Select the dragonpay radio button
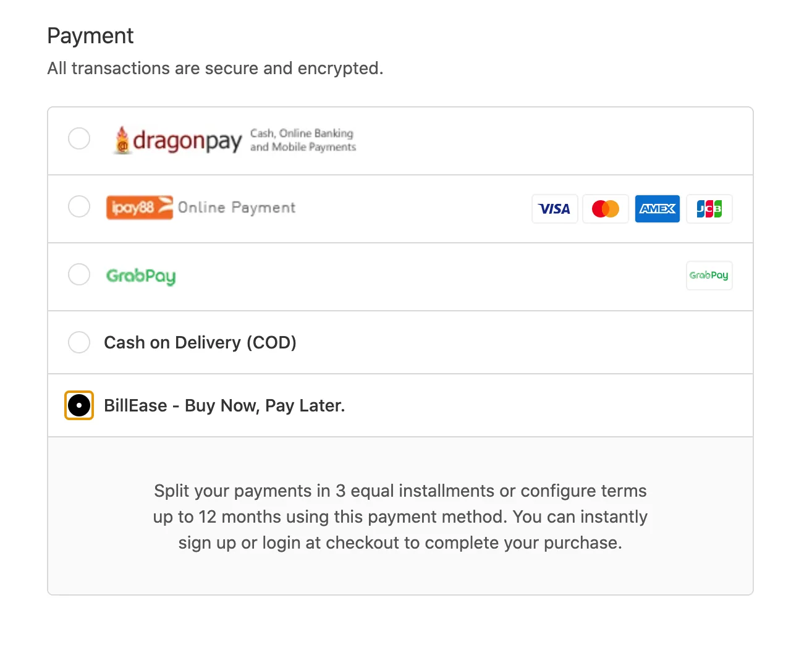 (79, 138)
